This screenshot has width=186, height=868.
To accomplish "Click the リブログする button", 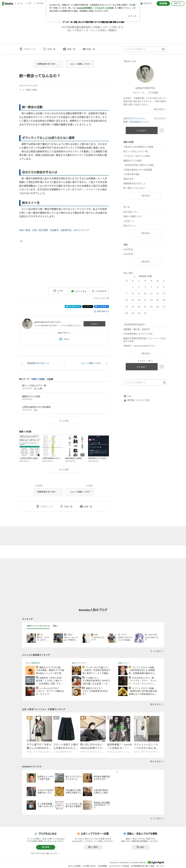I will (99, 291).
